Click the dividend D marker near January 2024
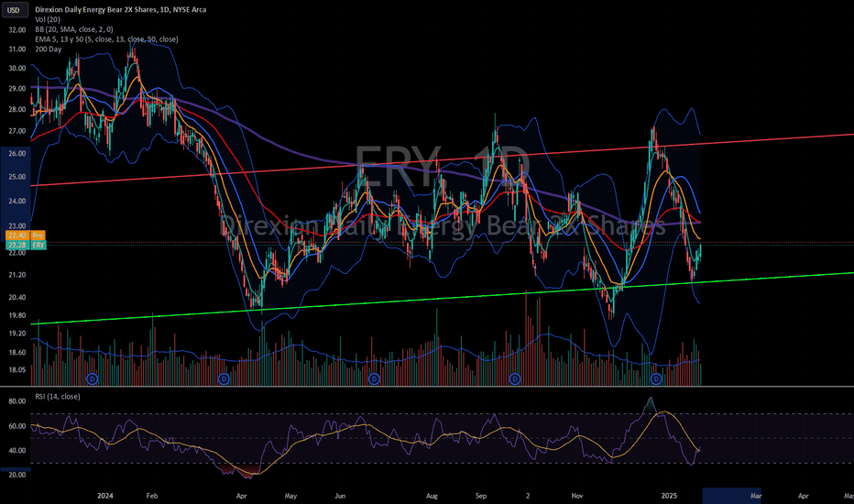Viewport: 854px width, 504px height. [92, 378]
